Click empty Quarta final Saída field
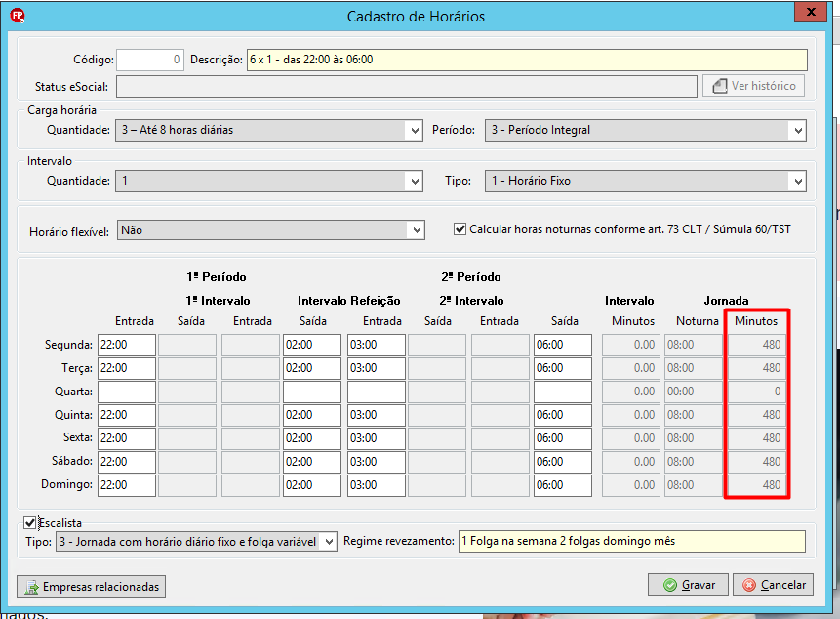The width and height of the screenshot is (840, 619). click(x=563, y=392)
